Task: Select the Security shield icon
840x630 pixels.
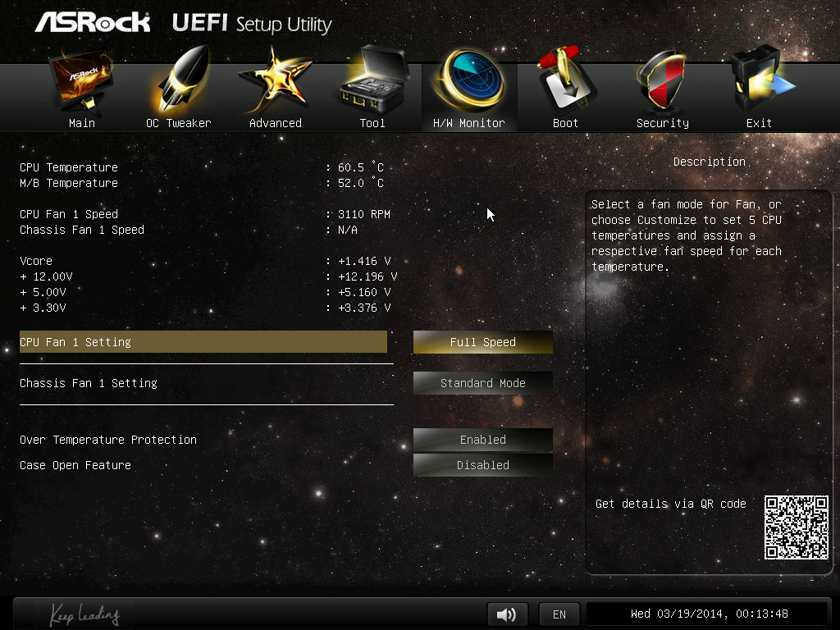Action: [x=662, y=80]
